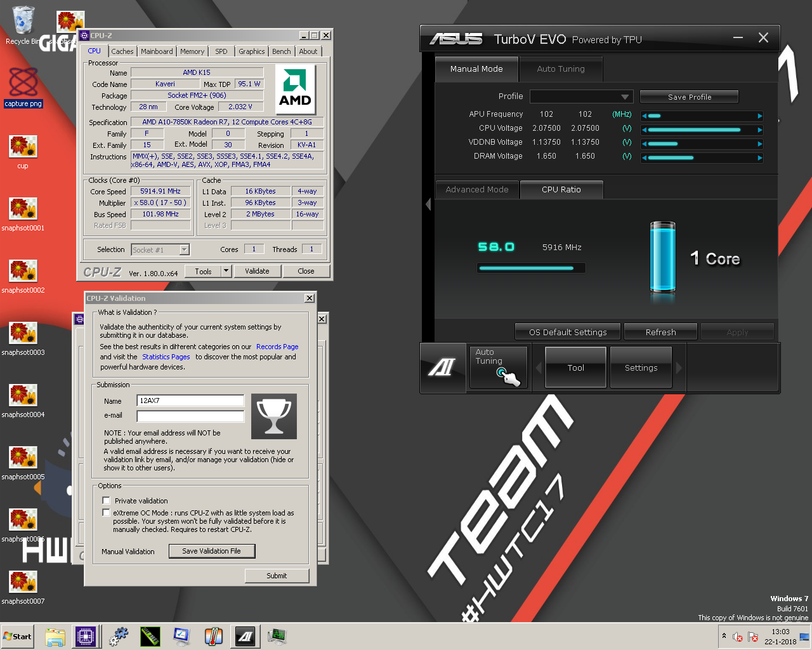Increase CPU Voltage with right arrow
Screen dimensions: 812x650
coord(760,130)
